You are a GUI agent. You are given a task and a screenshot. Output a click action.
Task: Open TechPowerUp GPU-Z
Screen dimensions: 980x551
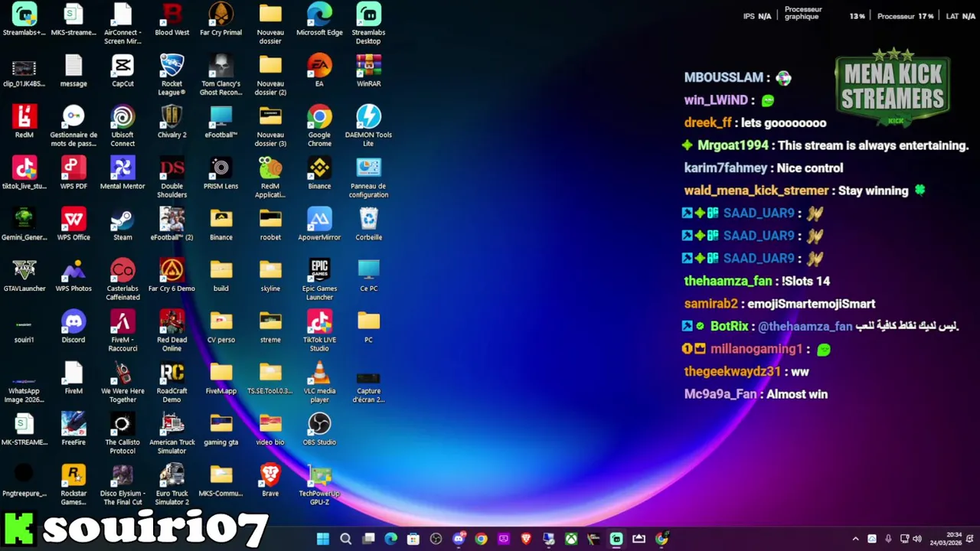click(319, 485)
